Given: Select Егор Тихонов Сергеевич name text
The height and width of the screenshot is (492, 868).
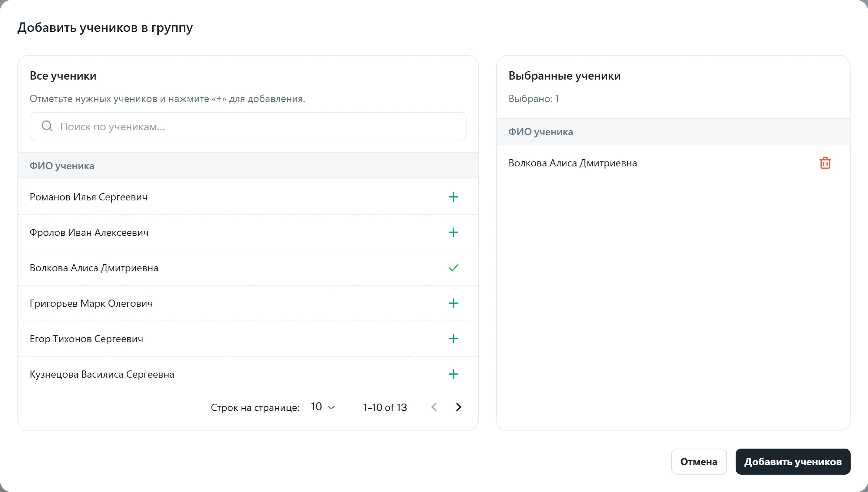Looking at the screenshot, I should 86,339.
